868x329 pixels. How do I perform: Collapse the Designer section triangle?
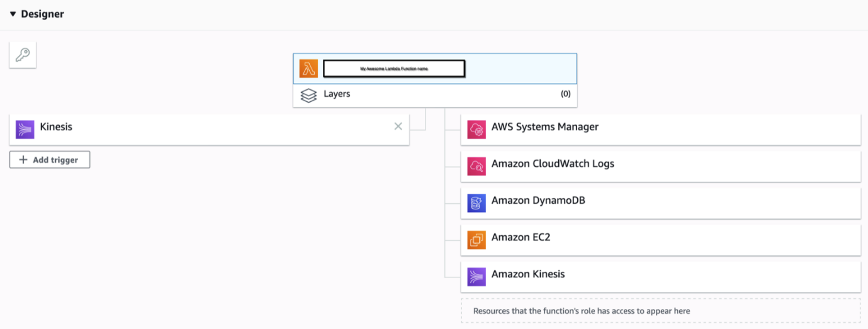[13, 14]
